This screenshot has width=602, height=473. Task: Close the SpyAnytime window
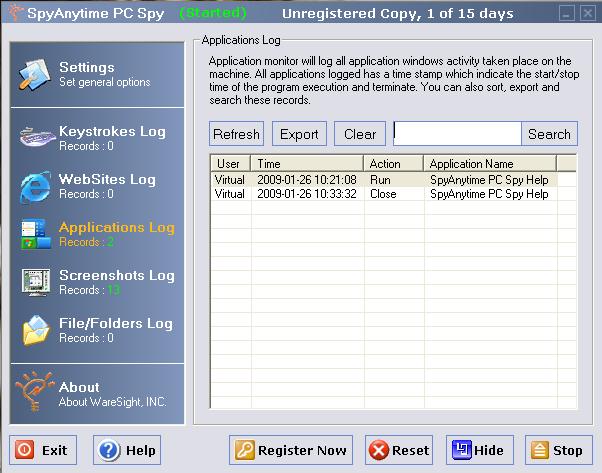[587, 13]
